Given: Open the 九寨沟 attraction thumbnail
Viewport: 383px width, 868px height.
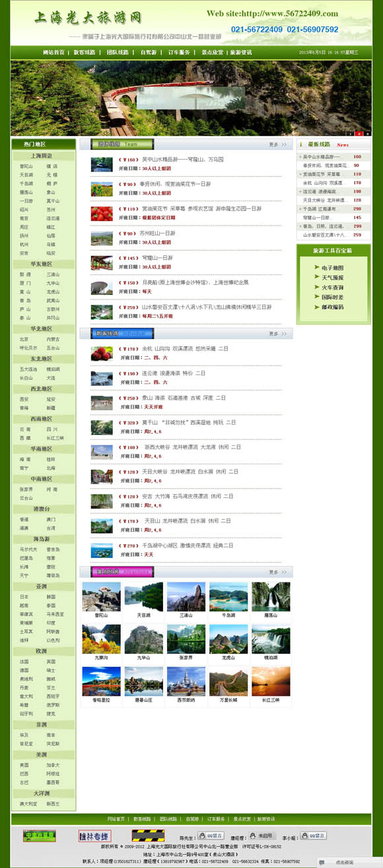Looking at the screenshot, I should pyautogui.click(x=101, y=639).
